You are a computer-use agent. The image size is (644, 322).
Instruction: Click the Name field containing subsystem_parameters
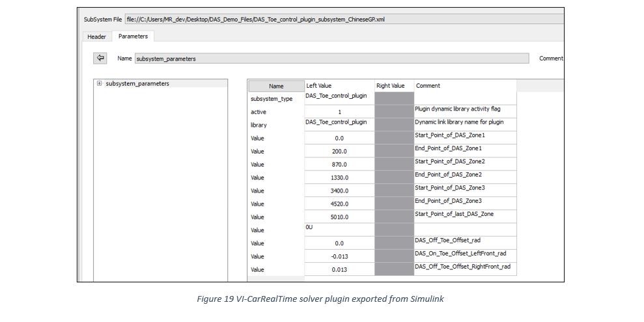click(331, 59)
